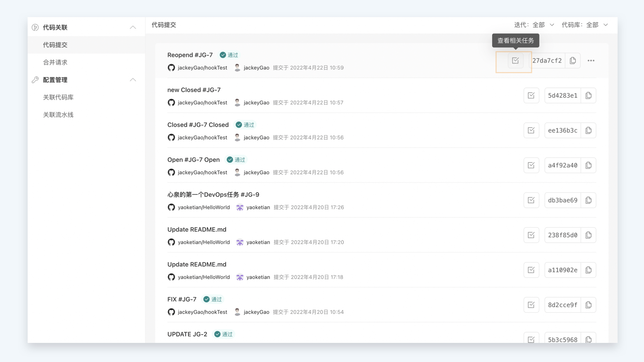Viewport: 644px width, 362px height.
Task: Collapse the 代码关联 sidebar section
Action: (x=133, y=27)
